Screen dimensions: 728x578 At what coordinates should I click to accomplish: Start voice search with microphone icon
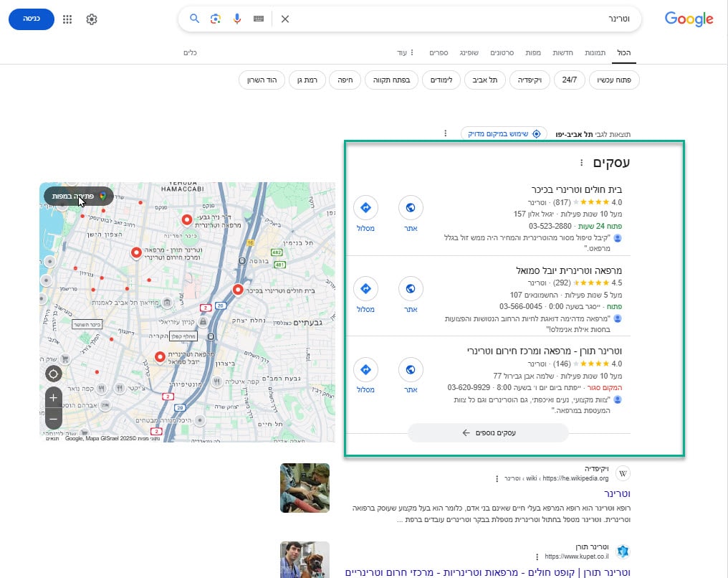236,19
